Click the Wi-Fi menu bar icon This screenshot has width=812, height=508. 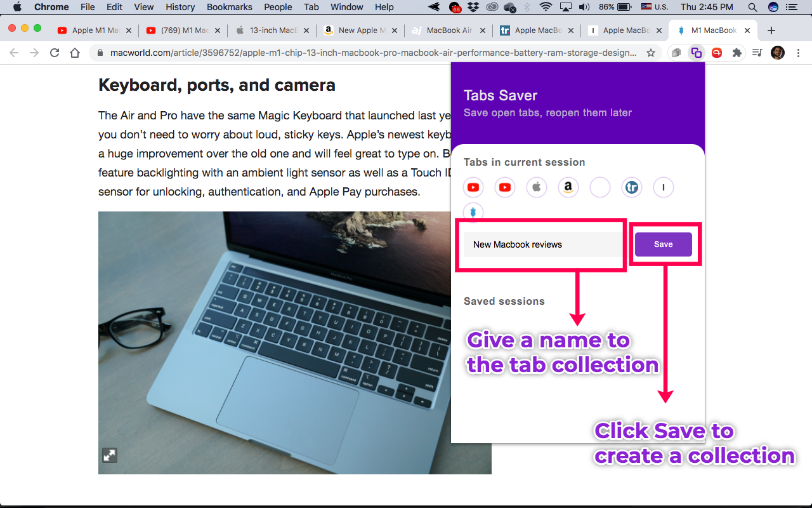(546, 7)
